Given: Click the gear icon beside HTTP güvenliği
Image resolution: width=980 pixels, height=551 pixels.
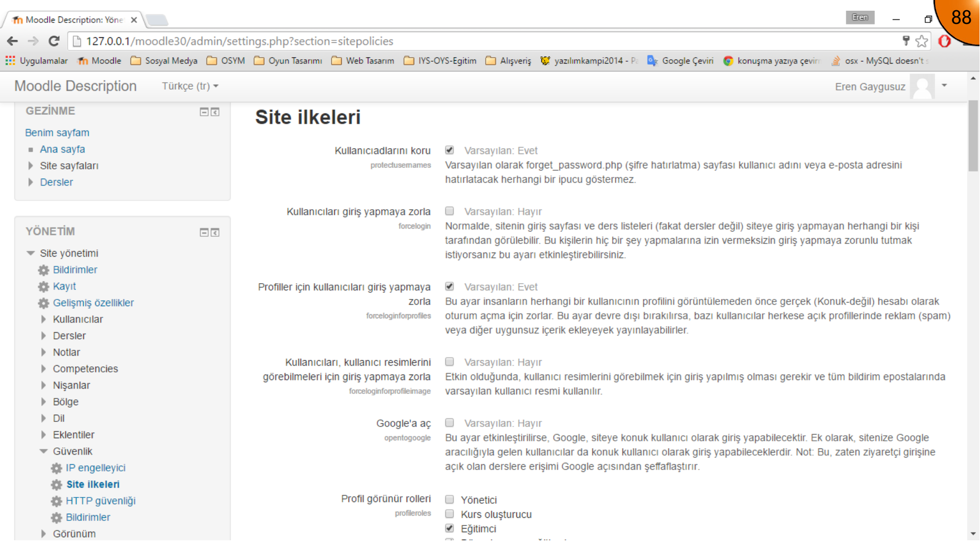Looking at the screenshot, I should [x=57, y=502].
